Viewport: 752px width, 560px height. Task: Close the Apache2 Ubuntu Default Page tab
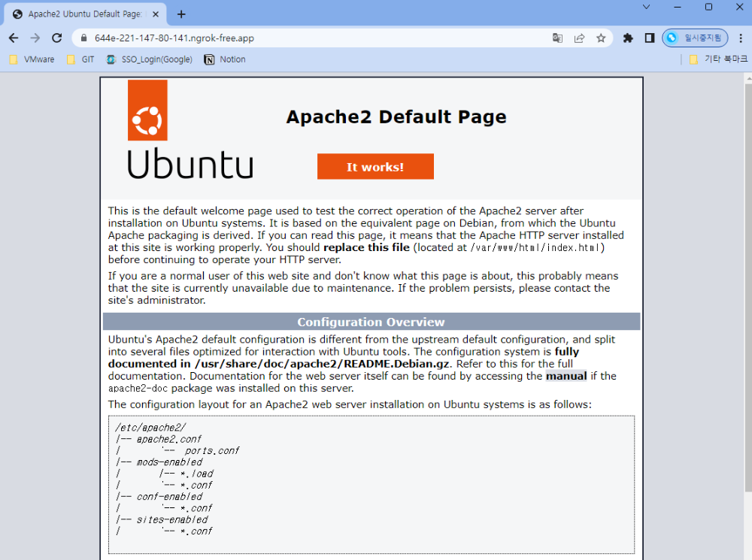click(x=156, y=14)
